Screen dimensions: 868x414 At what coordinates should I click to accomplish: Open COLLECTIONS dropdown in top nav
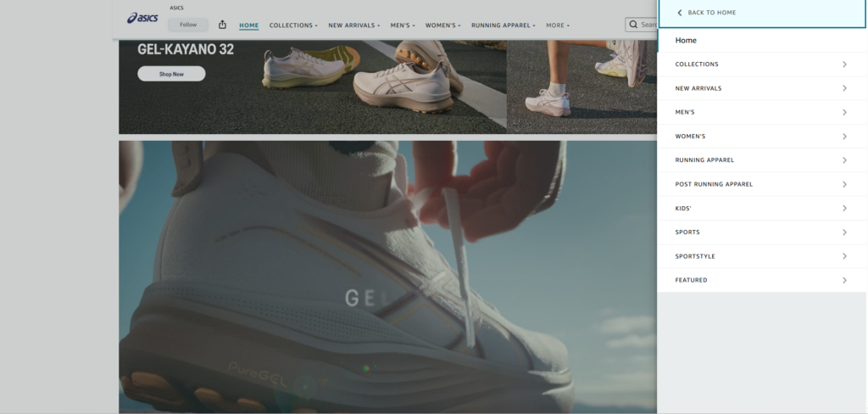[x=293, y=25]
